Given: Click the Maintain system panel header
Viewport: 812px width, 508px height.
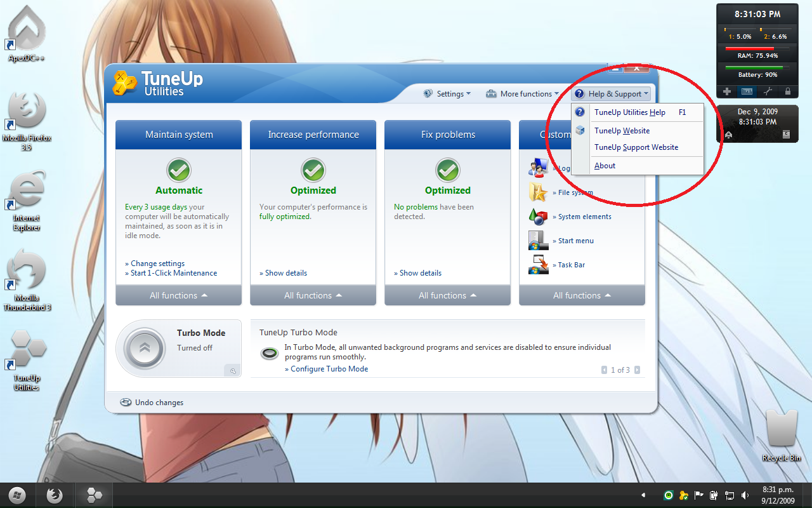Looking at the screenshot, I should click(x=179, y=135).
